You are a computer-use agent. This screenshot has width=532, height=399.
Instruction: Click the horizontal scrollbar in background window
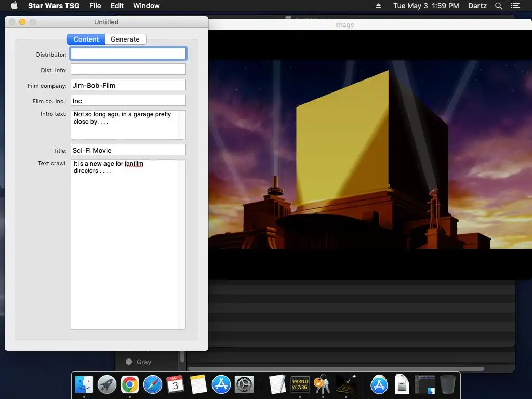coord(336,368)
